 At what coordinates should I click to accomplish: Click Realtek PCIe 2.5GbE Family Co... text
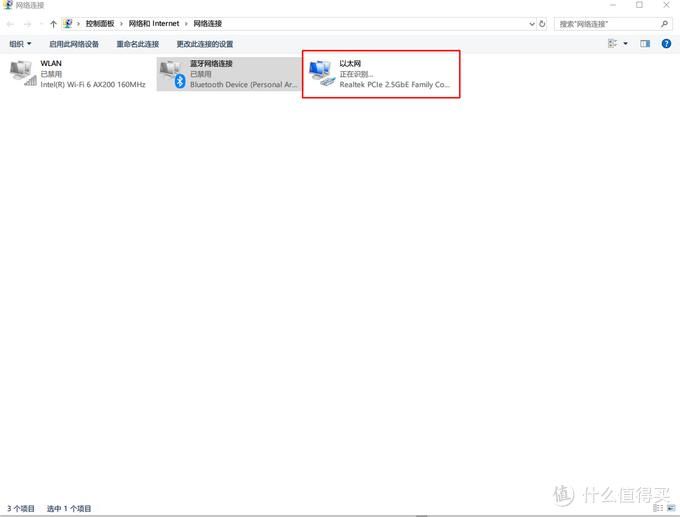click(394, 85)
